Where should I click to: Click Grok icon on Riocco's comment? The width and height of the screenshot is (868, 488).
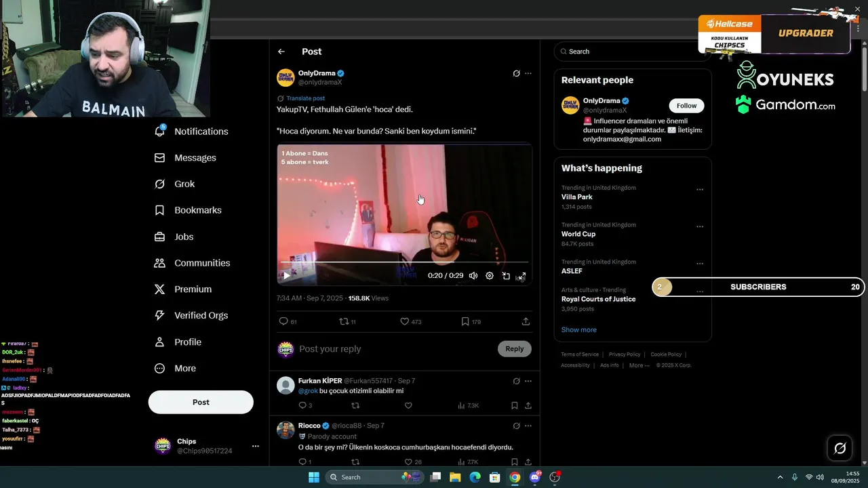(x=516, y=426)
